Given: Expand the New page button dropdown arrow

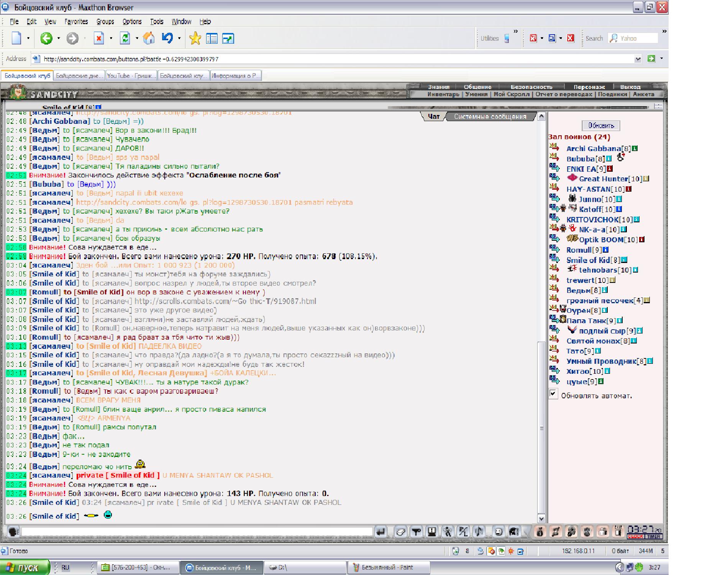Looking at the screenshot, I should pos(28,38).
